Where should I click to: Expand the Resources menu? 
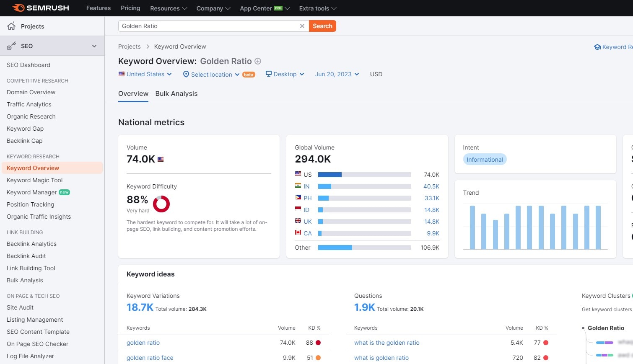(x=169, y=8)
